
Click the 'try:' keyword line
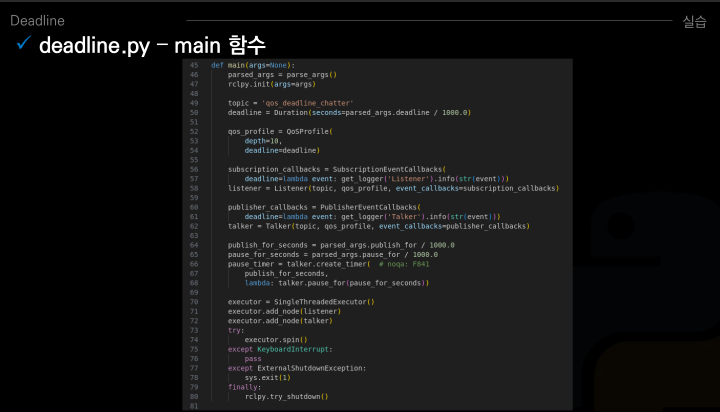[236, 331]
